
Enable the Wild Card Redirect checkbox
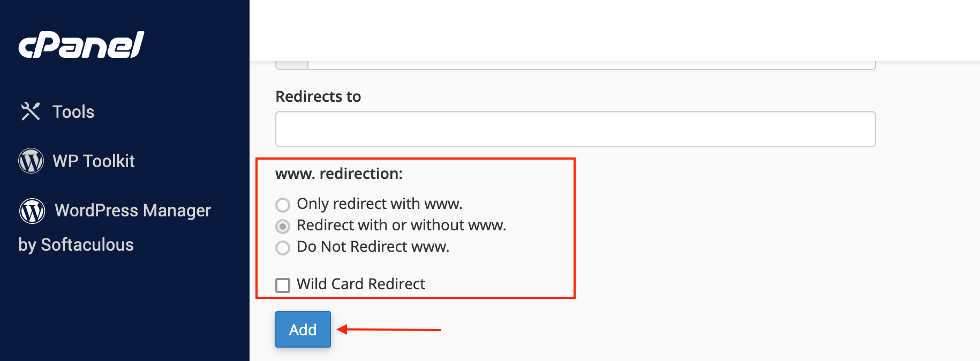pyautogui.click(x=283, y=285)
